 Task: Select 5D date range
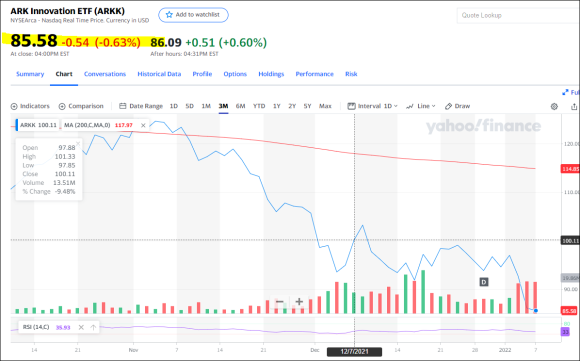click(x=189, y=106)
